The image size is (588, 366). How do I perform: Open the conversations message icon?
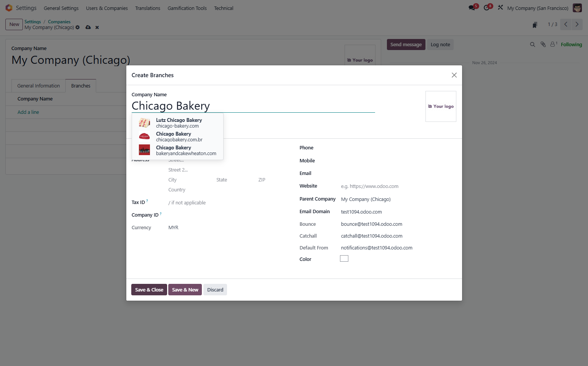473,8
